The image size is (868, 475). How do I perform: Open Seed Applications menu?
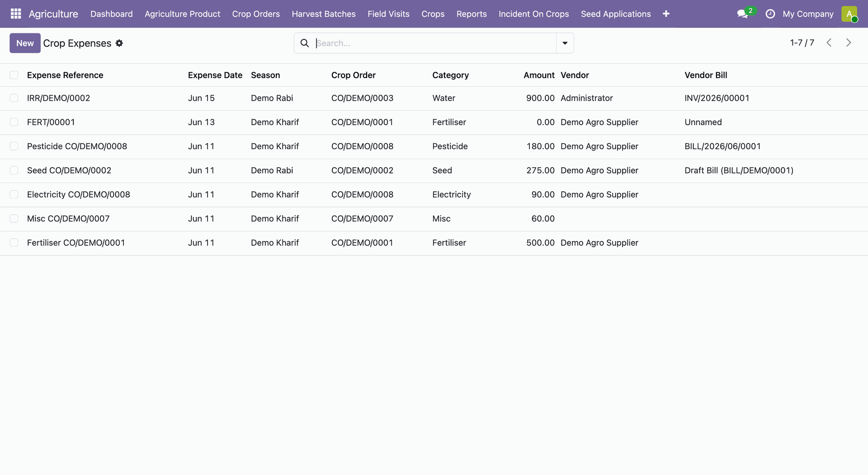click(616, 14)
